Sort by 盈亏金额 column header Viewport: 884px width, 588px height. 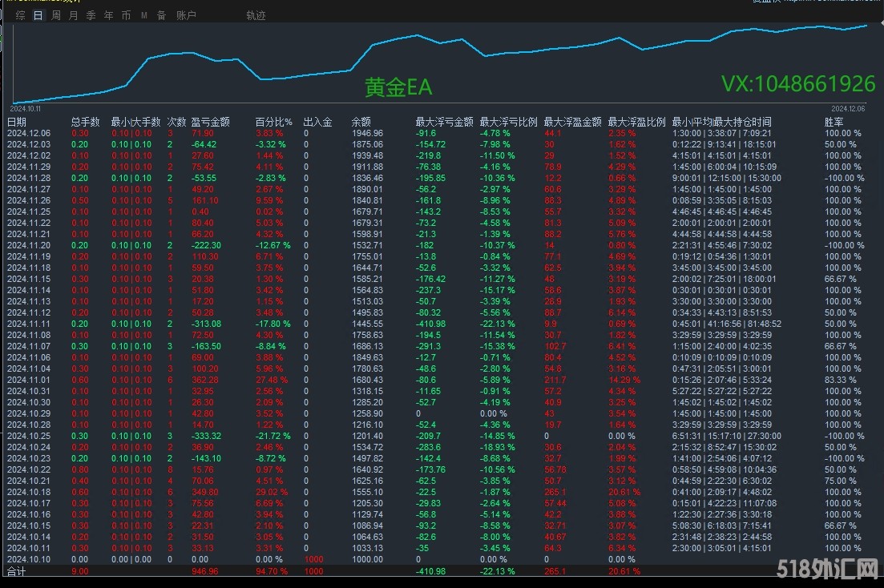pyautogui.click(x=210, y=122)
